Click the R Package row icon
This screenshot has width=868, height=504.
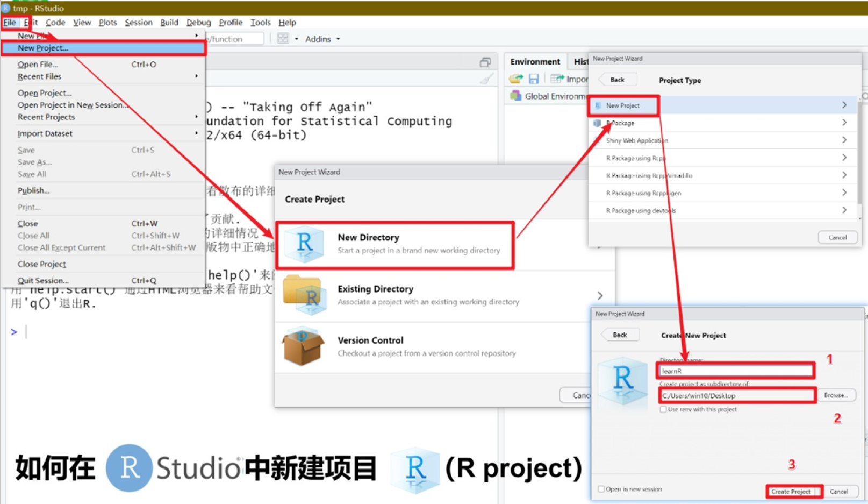[x=597, y=123]
